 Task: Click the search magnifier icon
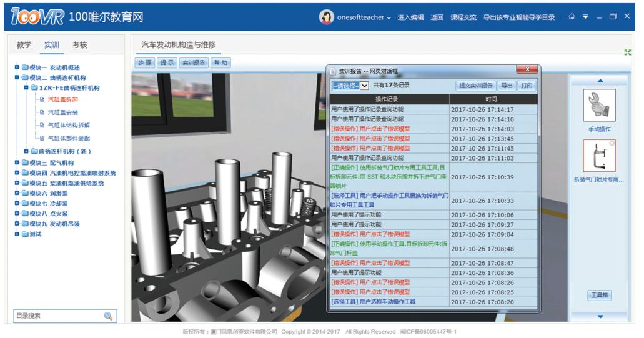[x=108, y=316]
